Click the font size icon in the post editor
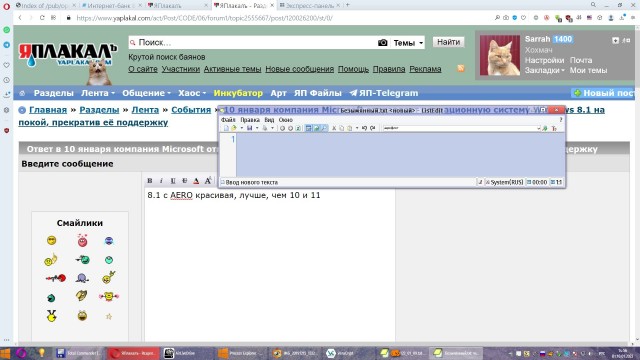 (x=208, y=180)
